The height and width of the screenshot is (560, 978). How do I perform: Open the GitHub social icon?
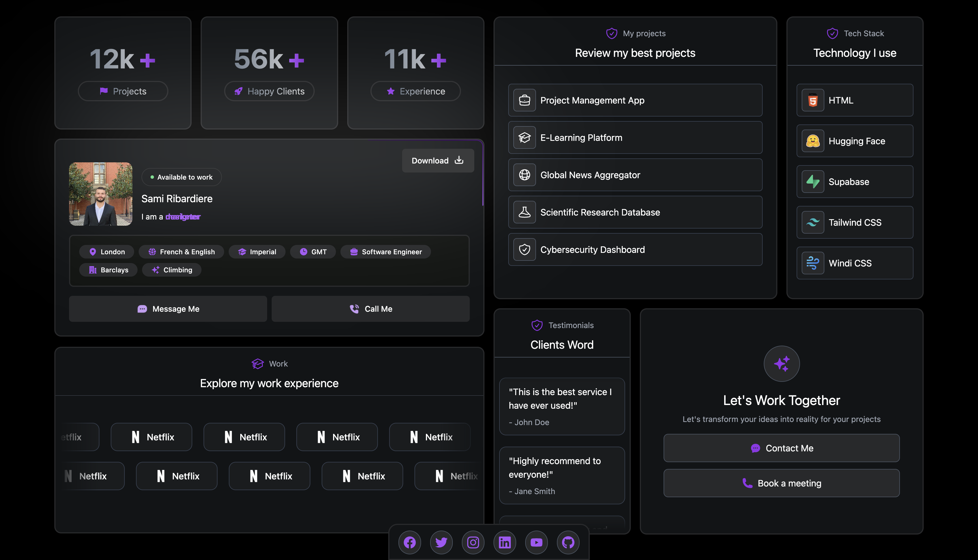pyautogui.click(x=568, y=542)
